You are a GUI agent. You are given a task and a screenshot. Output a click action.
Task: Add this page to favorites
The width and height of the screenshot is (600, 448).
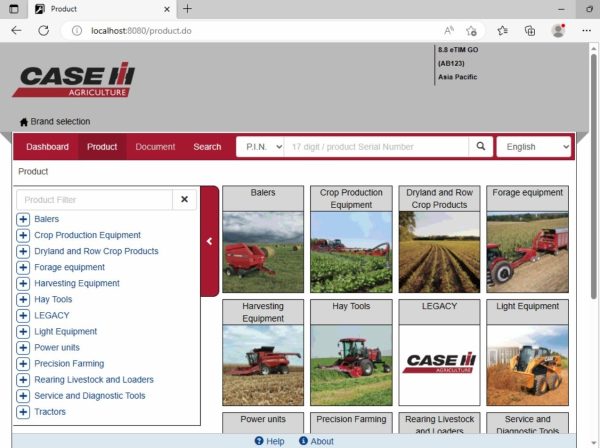[x=471, y=31]
